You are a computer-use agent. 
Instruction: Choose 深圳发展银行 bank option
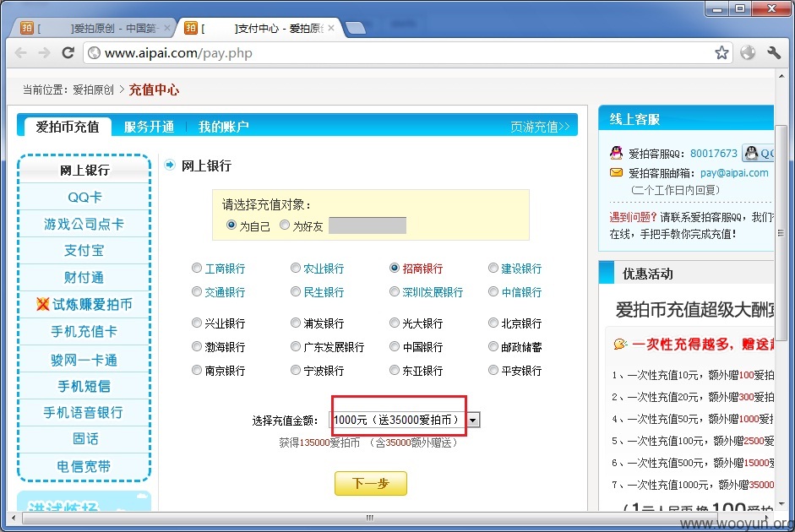click(x=395, y=291)
